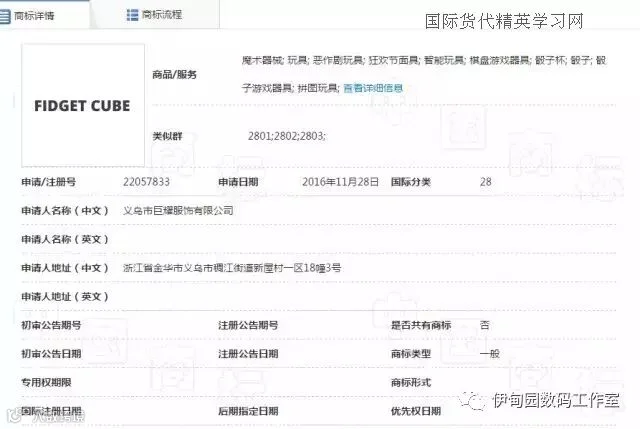Screen dimensions: 640x429
Task: Click the 商品/服务 label
Action: tap(174, 74)
